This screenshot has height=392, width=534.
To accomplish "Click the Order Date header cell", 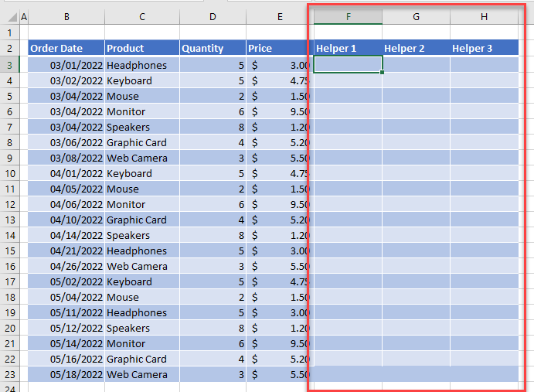I will click(x=66, y=49).
